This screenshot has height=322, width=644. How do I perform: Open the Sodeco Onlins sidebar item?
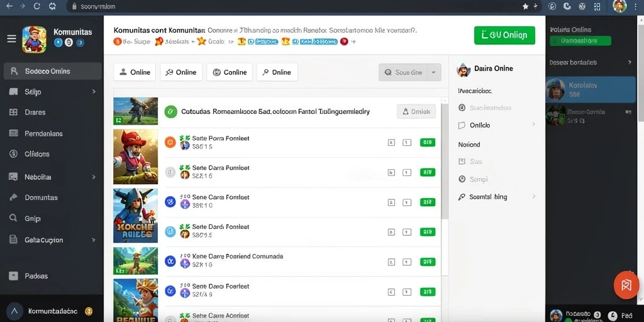tap(52, 71)
